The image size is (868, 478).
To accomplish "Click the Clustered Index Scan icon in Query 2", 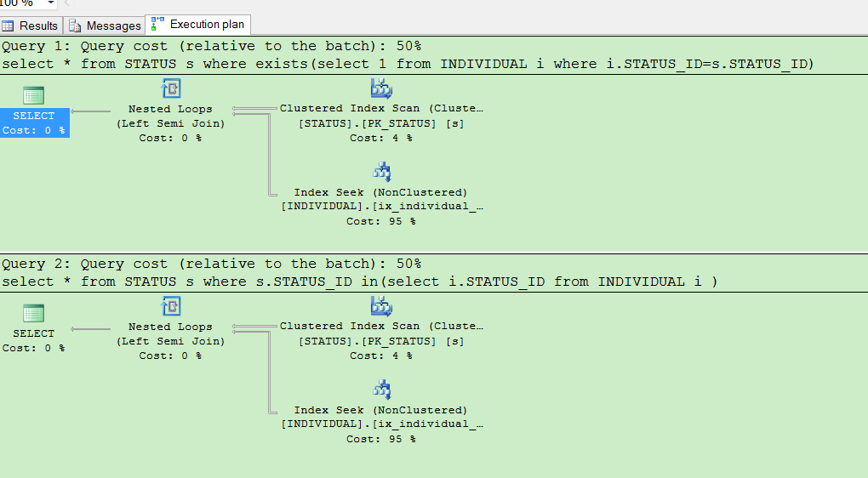I will 381,306.
